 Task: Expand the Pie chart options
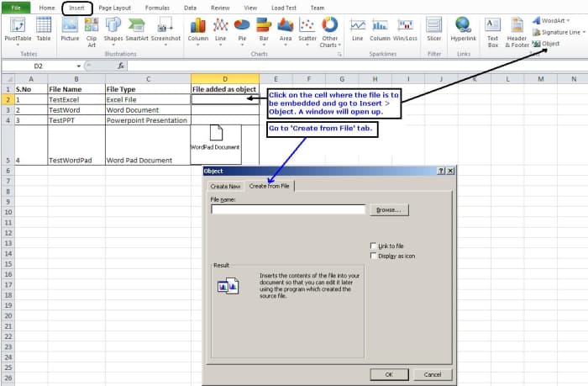click(x=242, y=30)
